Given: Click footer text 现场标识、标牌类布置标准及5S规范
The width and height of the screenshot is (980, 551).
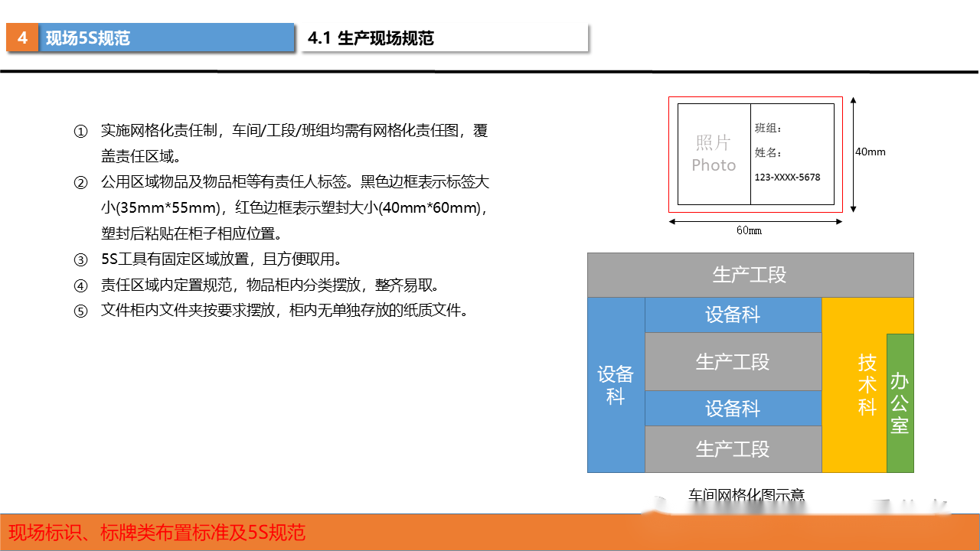Looking at the screenshot, I should tap(157, 533).
